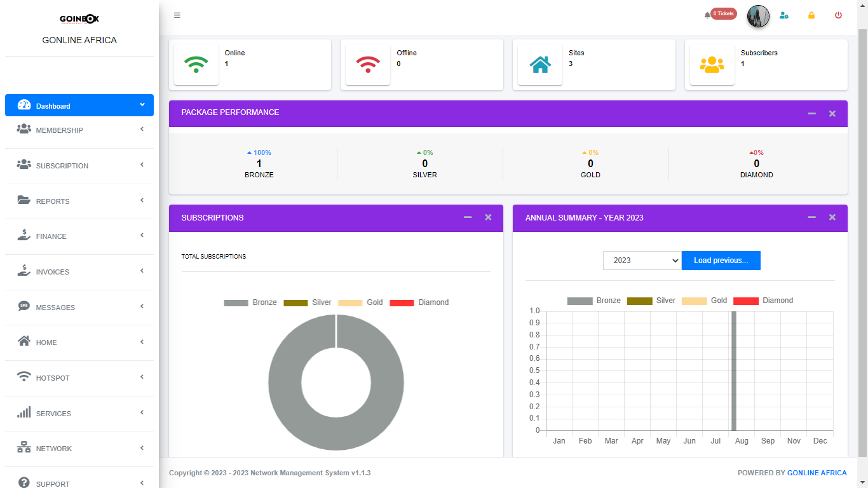The width and height of the screenshot is (868, 488).
Task: Toggle Diamond legend in Subscriptions chart
Action: point(419,302)
